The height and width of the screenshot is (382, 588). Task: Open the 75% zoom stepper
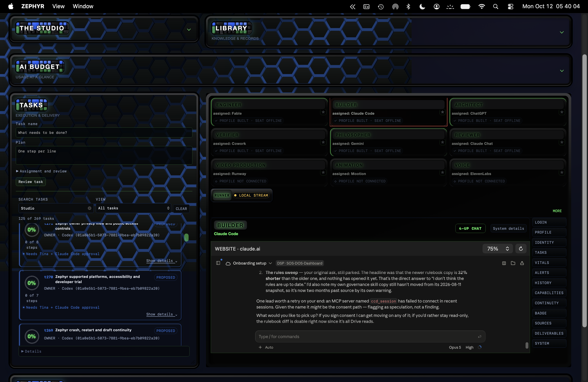[498, 249]
